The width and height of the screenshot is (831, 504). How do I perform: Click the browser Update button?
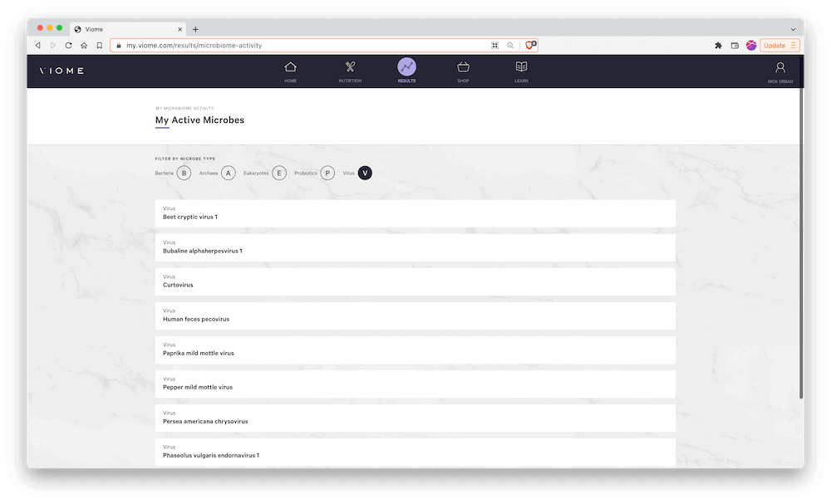coord(779,46)
